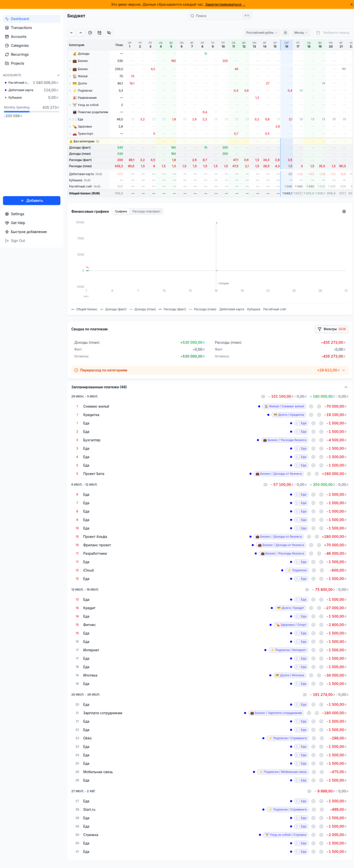354x868 pixels.
Task: Click cancel icon on Ипотека row
Action: point(319,675)
